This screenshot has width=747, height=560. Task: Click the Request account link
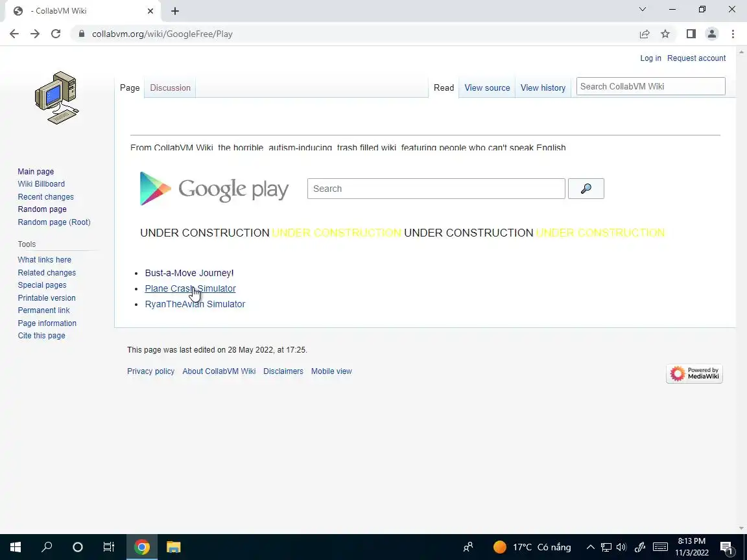696,58
